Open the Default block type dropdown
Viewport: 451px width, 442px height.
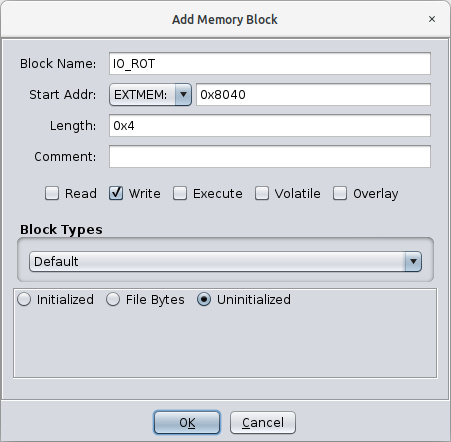pos(225,262)
